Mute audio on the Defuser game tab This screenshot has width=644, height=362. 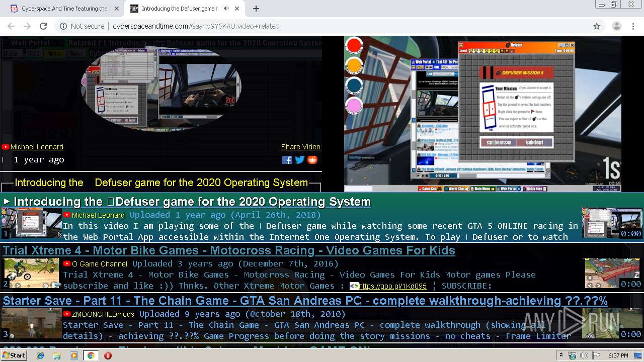[226, 9]
